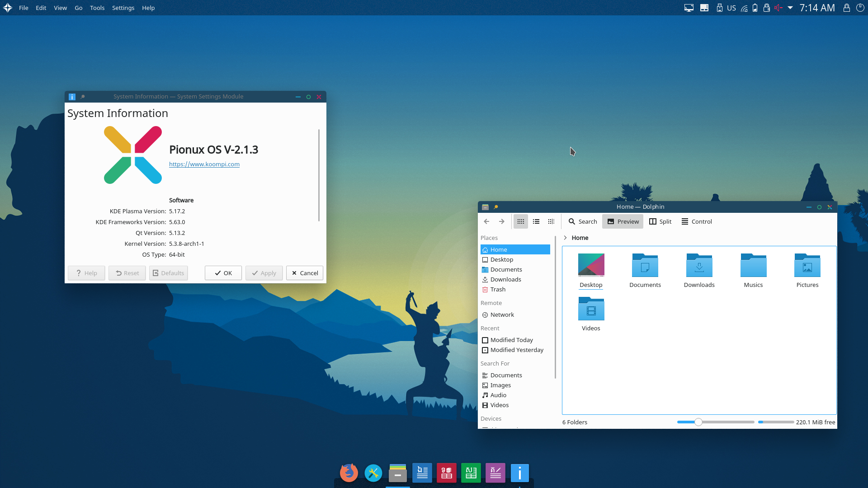This screenshot has height=488, width=868.
Task: Switch Dolphin to icons view mode
Action: point(521,221)
